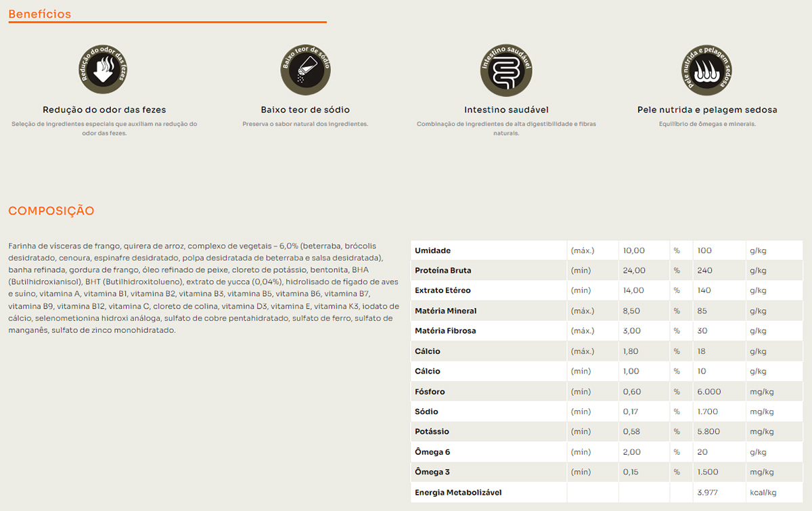This screenshot has width=812, height=511.
Task: Click the "Baixo teor de sódio" title
Action: pyautogui.click(x=305, y=110)
